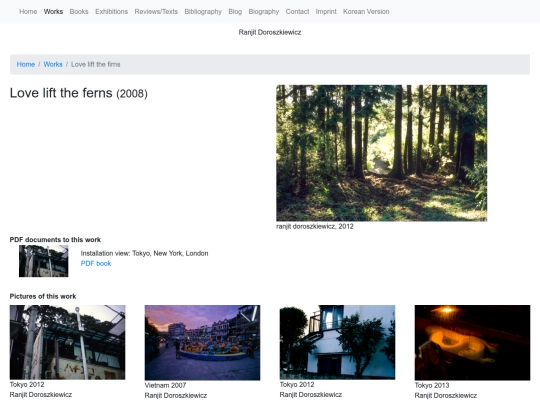Click the 'Tokyo 2013' caption
The width and height of the screenshot is (540, 405).
point(432,385)
